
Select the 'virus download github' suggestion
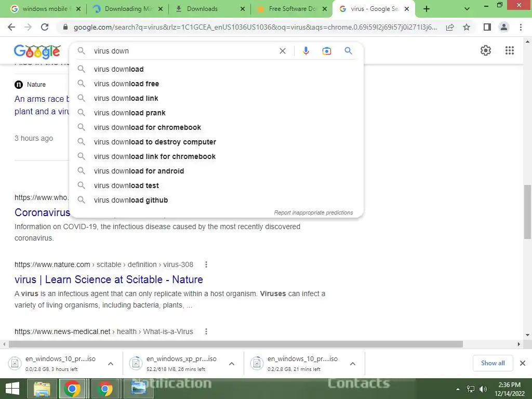tap(216, 201)
